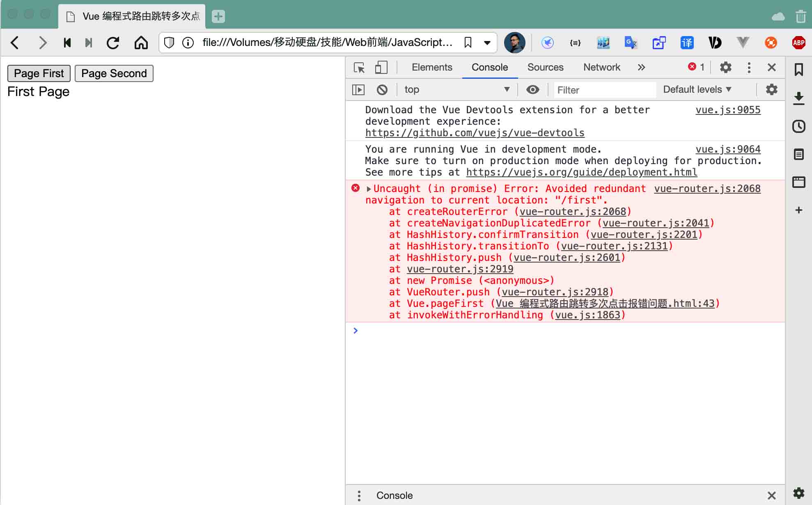
Task: Switch to the Sources tab
Action: tap(545, 67)
